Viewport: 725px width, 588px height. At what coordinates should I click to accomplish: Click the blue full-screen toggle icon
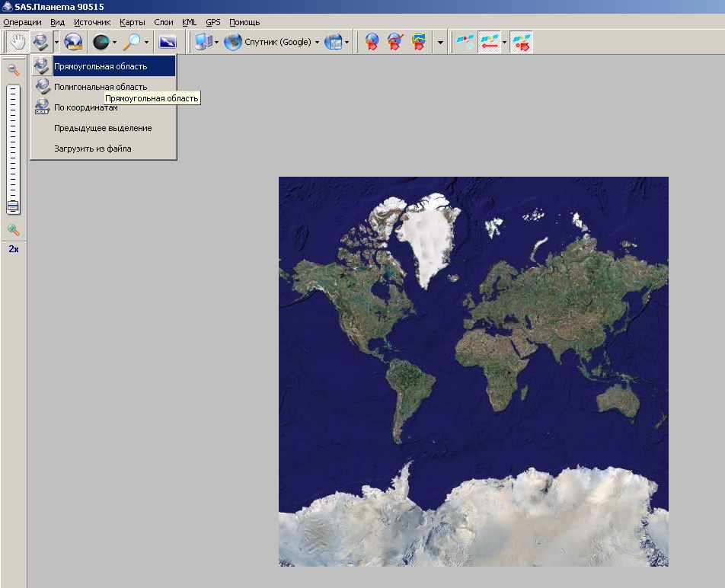click(167, 42)
